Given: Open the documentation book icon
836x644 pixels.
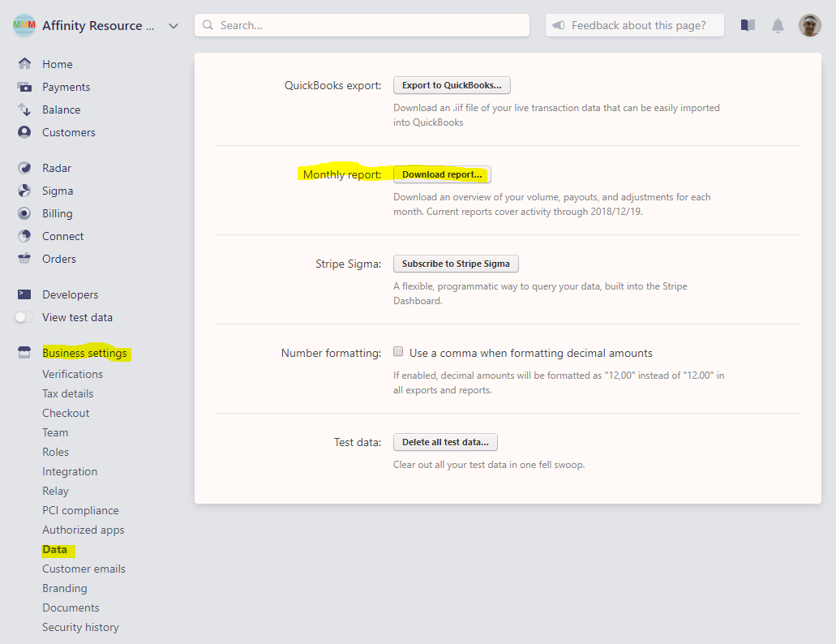Looking at the screenshot, I should click(748, 25).
